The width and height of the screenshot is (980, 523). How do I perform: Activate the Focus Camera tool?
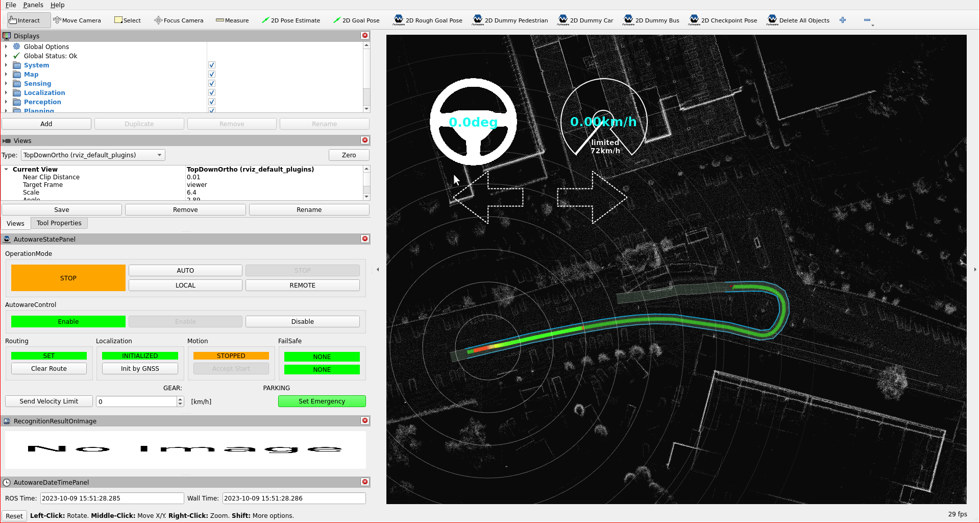coord(179,20)
